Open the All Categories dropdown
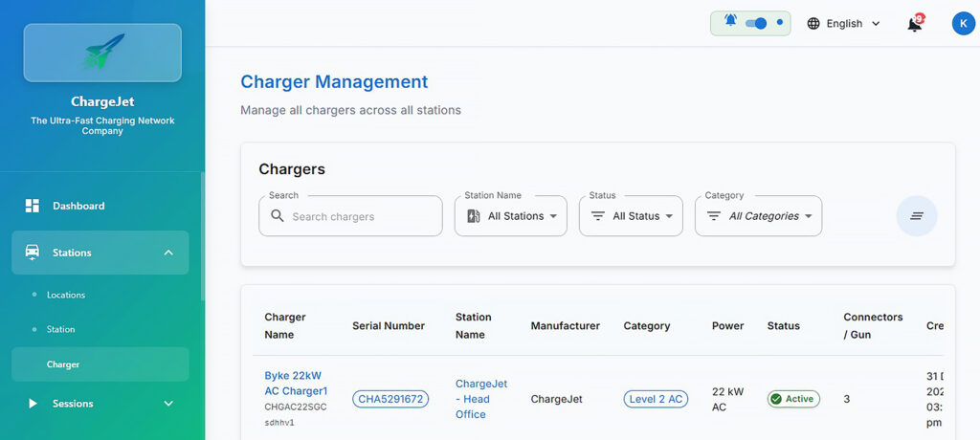980x440 pixels. point(759,216)
